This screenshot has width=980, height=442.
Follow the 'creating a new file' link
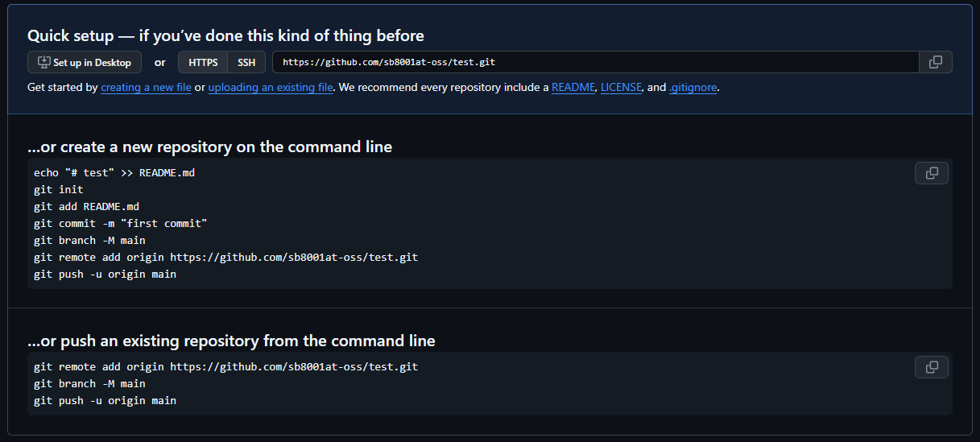pyautogui.click(x=146, y=87)
